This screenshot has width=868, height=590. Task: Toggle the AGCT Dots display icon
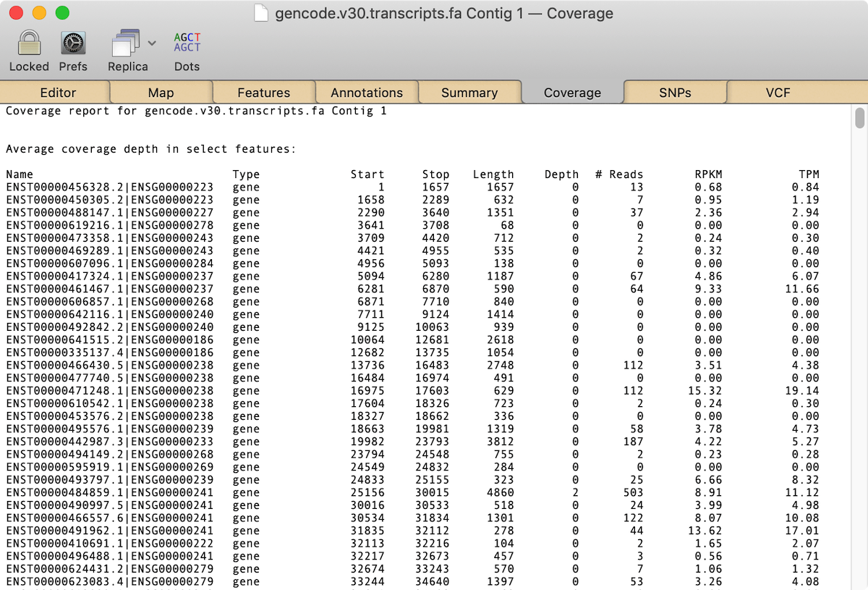pos(187,42)
